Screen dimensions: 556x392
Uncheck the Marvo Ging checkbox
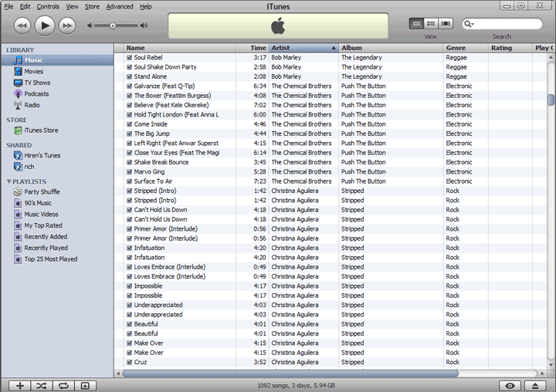click(130, 171)
